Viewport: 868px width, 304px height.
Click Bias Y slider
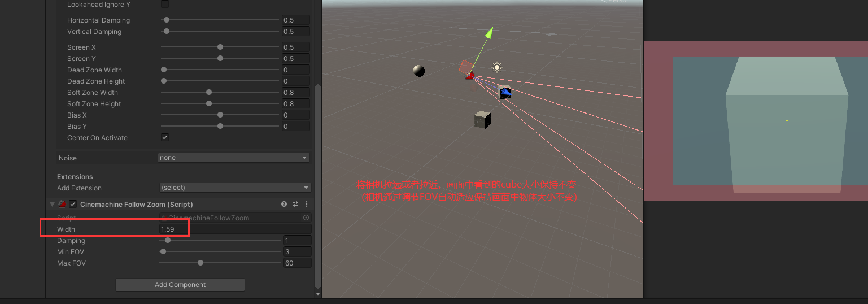point(220,126)
